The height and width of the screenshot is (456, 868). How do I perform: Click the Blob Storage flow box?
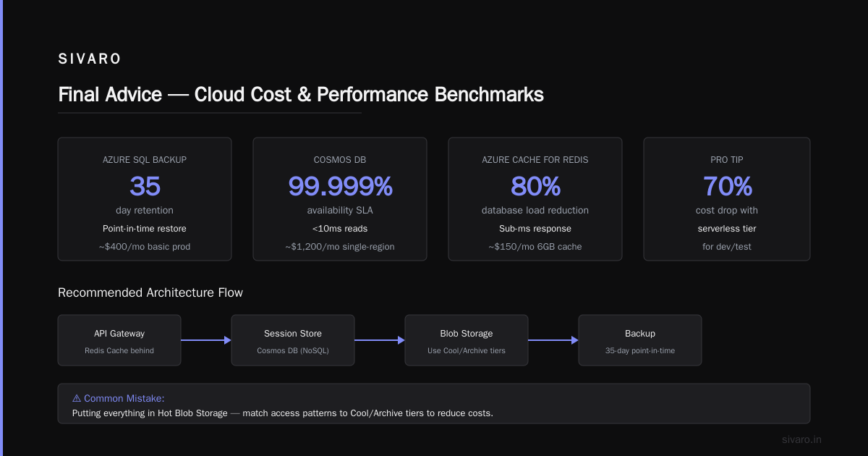[467, 339]
